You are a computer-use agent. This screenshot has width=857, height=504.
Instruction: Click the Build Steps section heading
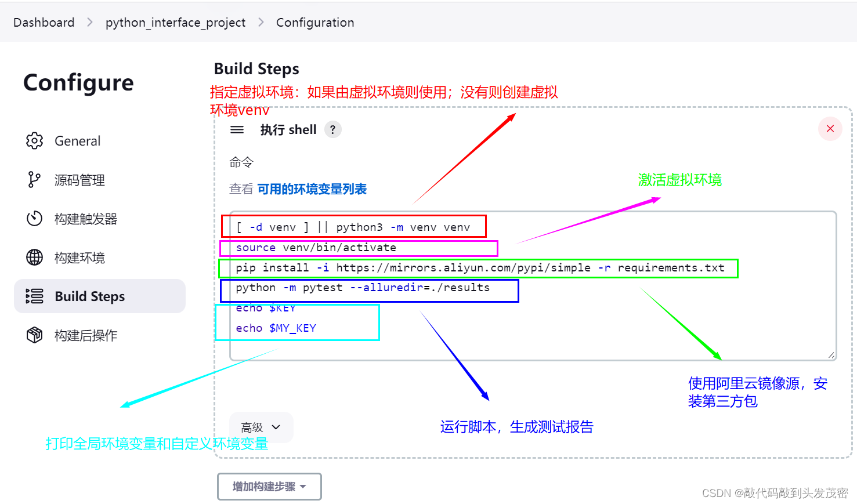[256, 69]
